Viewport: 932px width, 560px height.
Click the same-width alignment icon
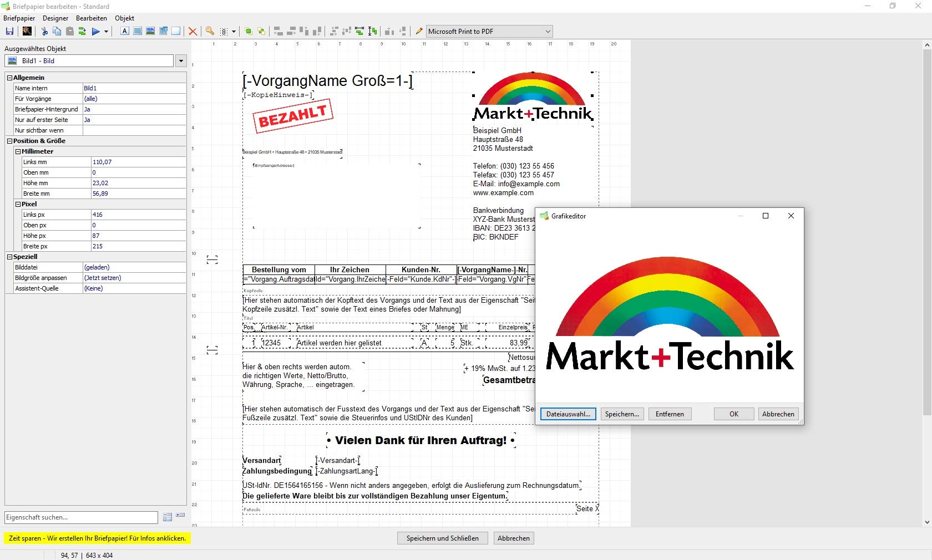click(x=359, y=31)
